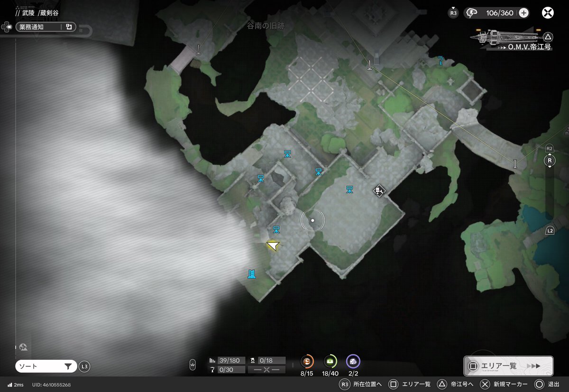Close the map with the X button

pyautogui.click(x=548, y=13)
